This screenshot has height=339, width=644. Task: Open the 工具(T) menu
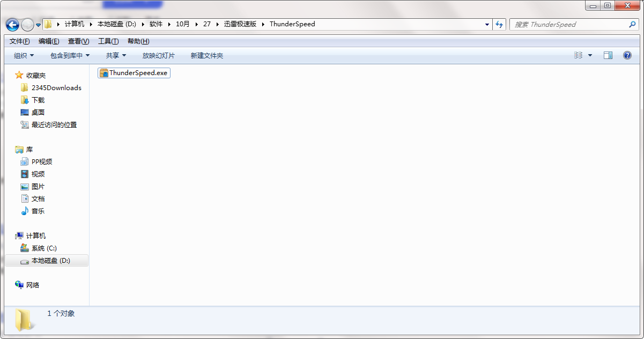coord(108,41)
